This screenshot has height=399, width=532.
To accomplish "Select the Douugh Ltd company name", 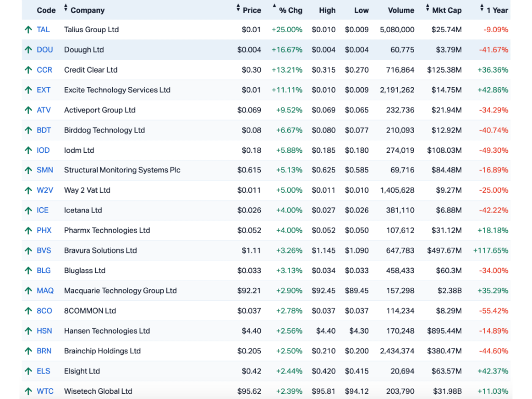I will (x=84, y=50).
